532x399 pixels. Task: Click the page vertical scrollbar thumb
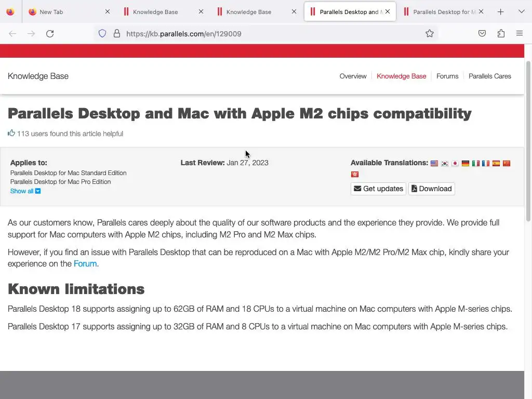click(528, 141)
